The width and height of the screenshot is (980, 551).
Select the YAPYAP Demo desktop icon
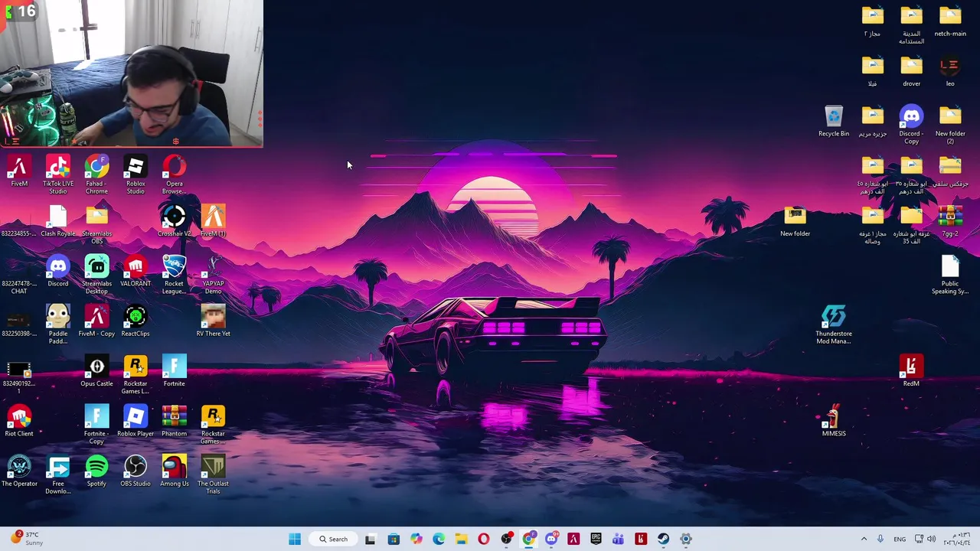coord(213,275)
